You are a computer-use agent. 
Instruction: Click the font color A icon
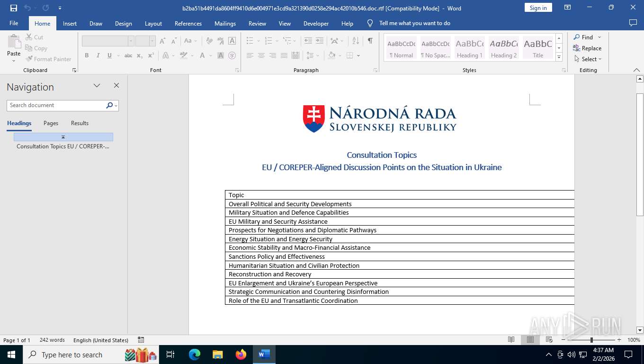tap(202, 55)
